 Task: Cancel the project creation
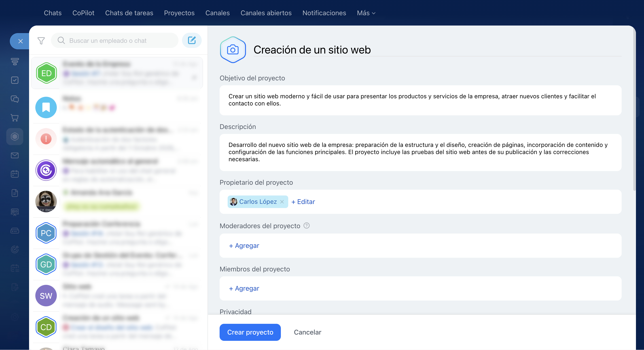point(307,332)
